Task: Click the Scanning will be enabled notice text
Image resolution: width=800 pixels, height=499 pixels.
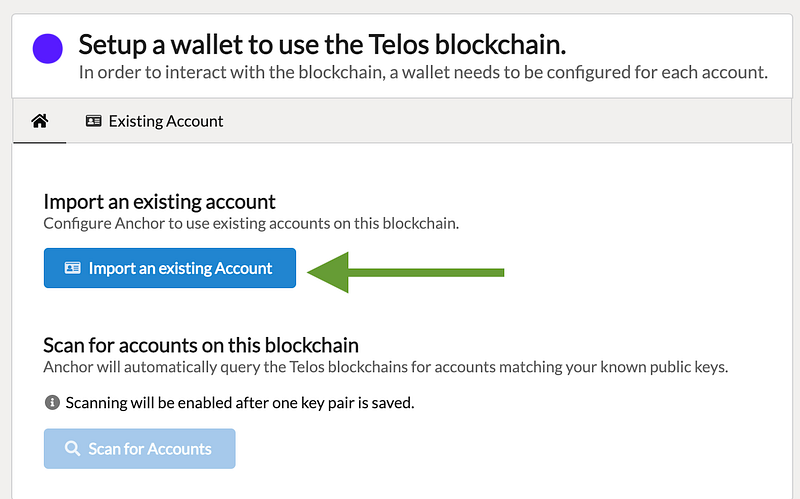Action: point(239,403)
